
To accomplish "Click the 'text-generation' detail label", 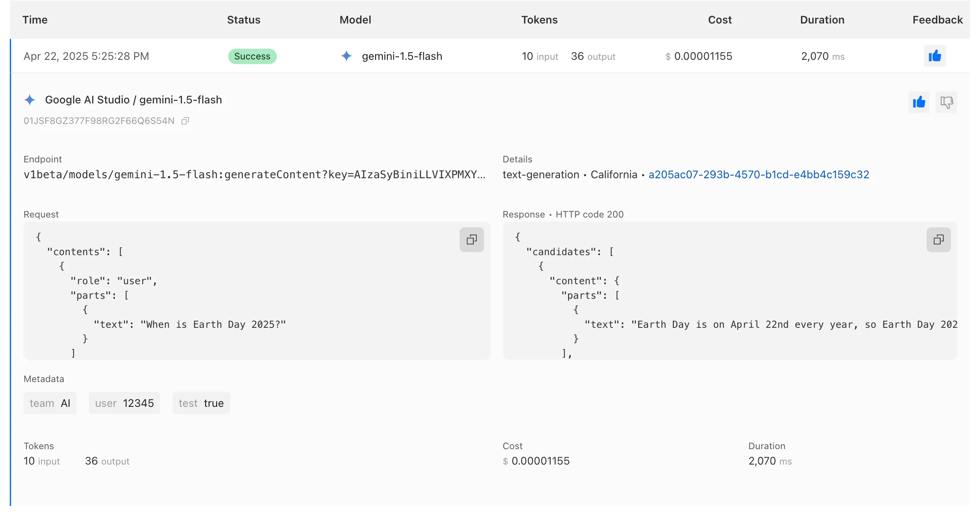I will pos(541,174).
